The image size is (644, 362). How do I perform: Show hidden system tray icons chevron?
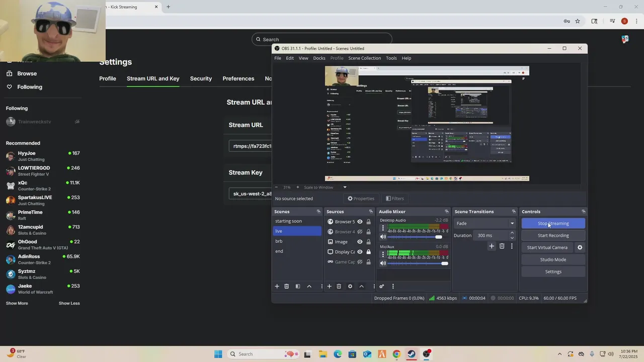[559, 354]
